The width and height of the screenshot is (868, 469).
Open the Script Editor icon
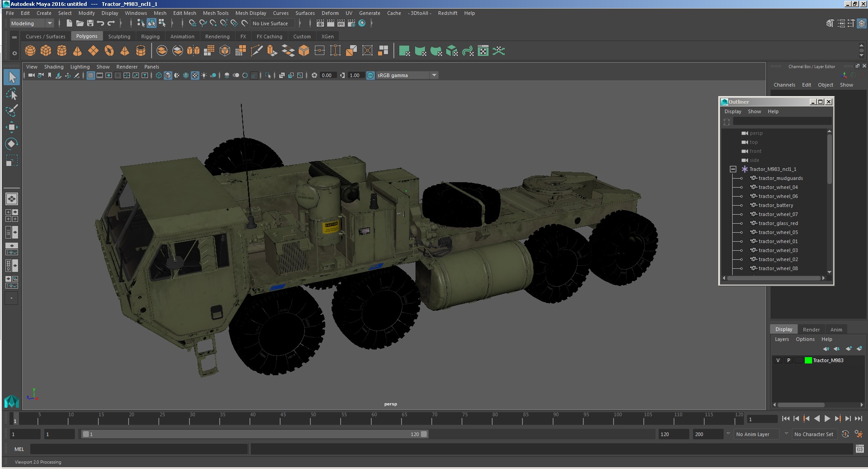(859, 449)
